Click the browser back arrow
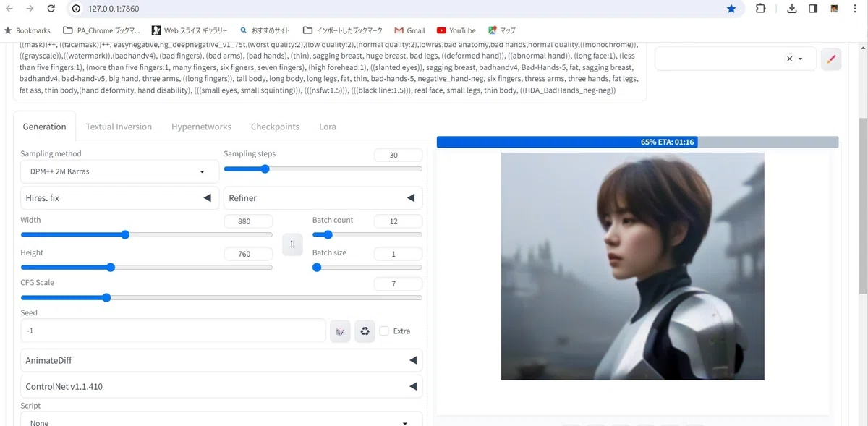The height and width of the screenshot is (426, 868). coord(9,9)
